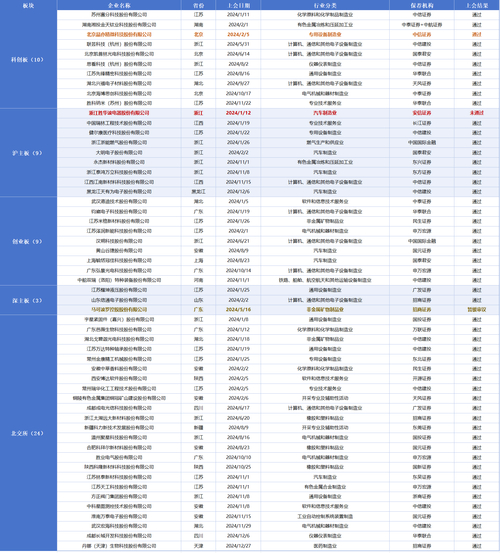Click the 医药制造业 industry cell
The image size is (500, 553).
click(325, 546)
